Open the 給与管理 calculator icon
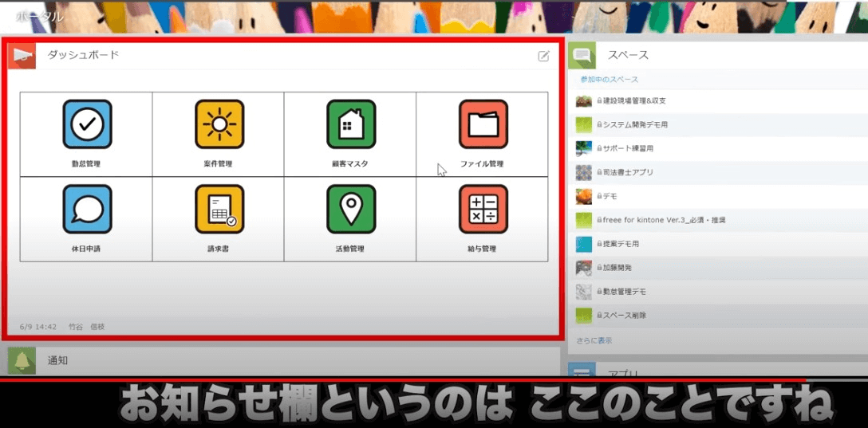The height and width of the screenshot is (428, 868). [x=483, y=209]
